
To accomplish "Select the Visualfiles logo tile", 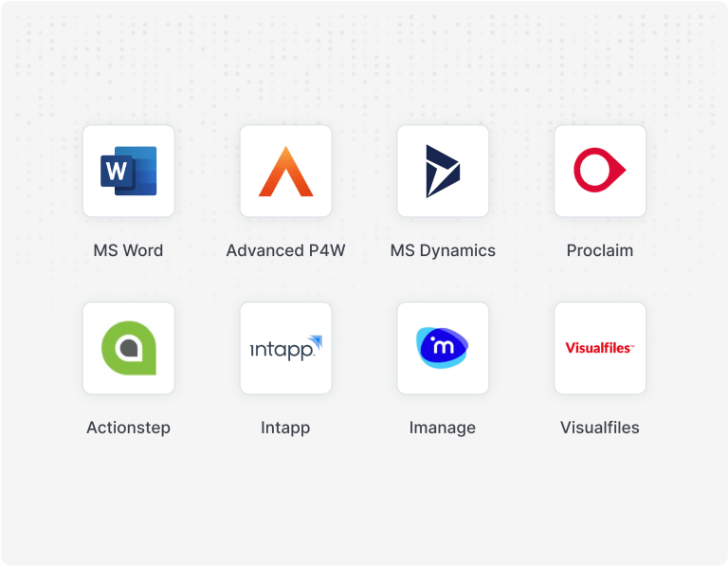I will [600, 348].
